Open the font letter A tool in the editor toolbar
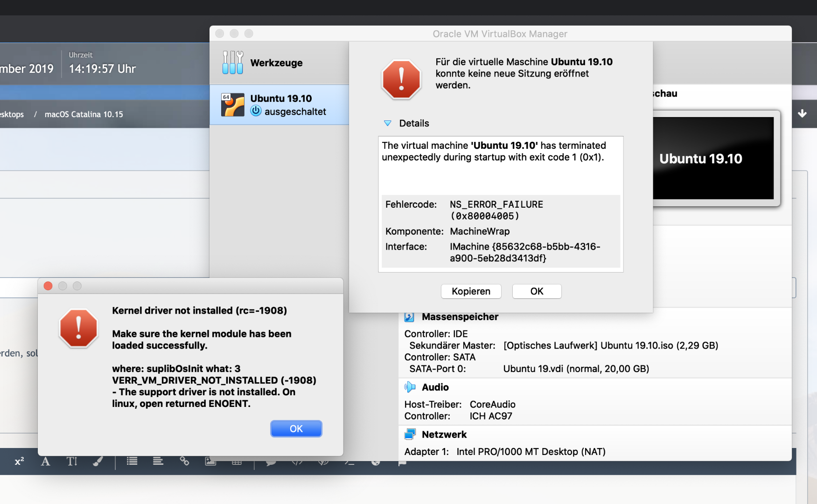 coord(45,462)
